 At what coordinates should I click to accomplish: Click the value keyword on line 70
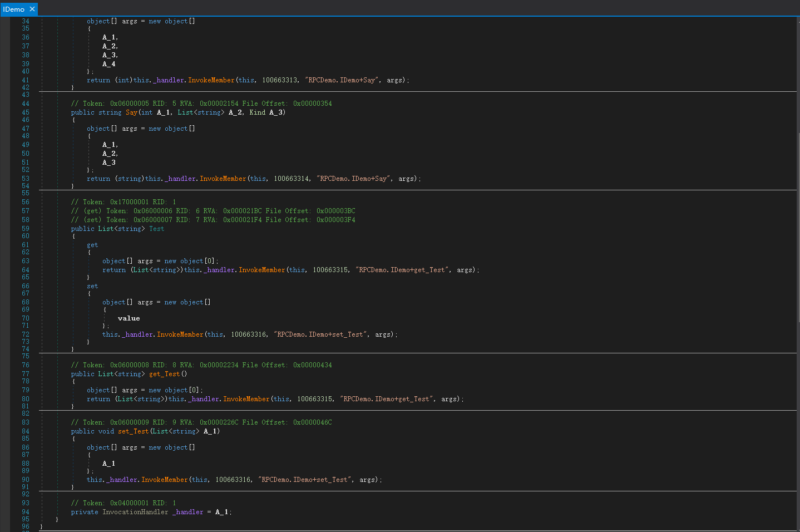point(129,318)
